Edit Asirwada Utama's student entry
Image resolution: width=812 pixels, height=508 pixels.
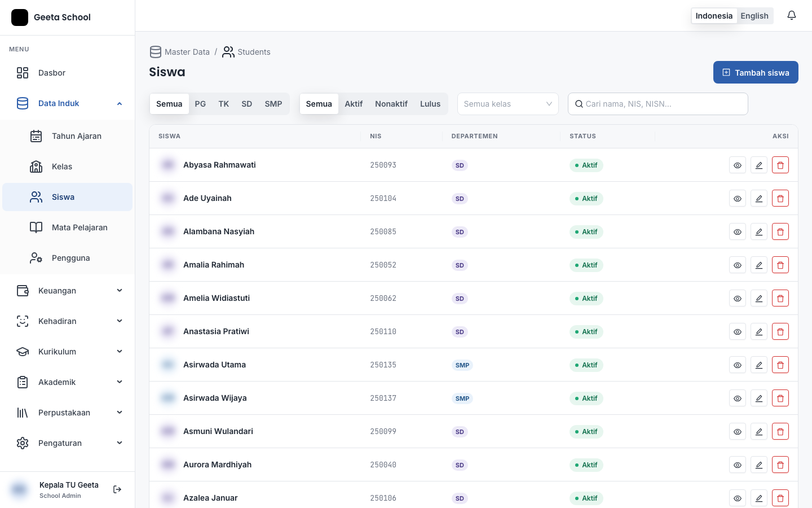coord(759,365)
